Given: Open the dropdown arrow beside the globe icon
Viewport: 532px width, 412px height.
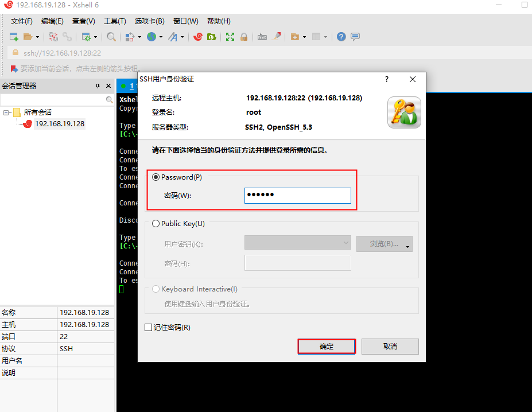Looking at the screenshot, I should coord(161,37).
